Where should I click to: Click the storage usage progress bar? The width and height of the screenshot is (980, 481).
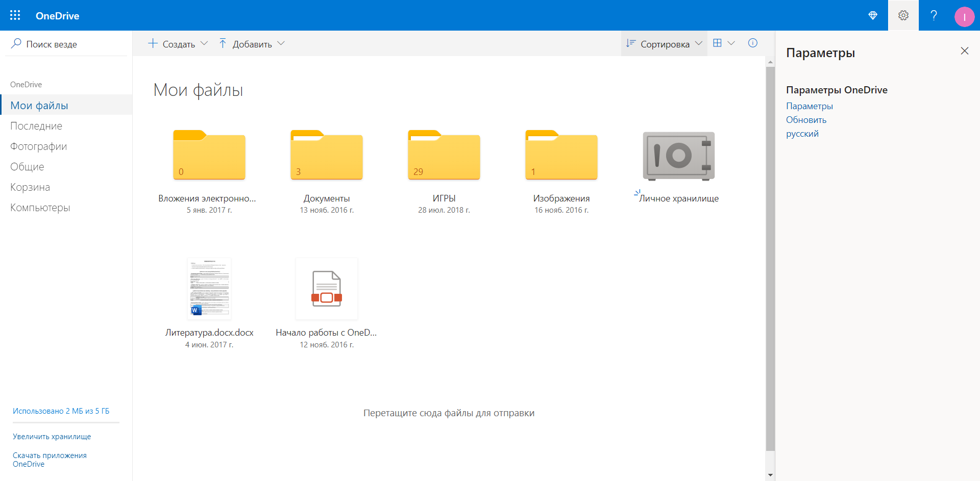(x=66, y=422)
